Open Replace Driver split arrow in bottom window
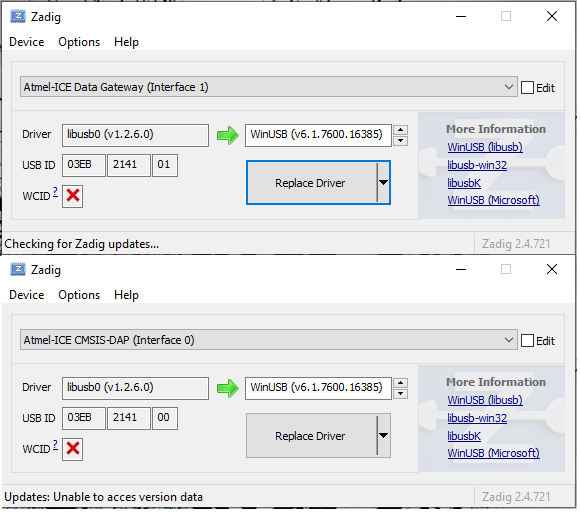This screenshot has height=513, width=581. tap(384, 436)
